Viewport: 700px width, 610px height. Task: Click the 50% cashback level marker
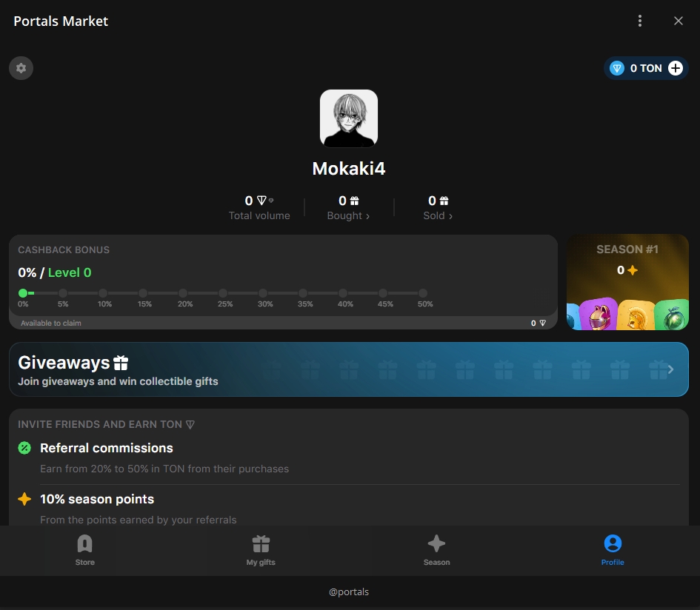423,294
